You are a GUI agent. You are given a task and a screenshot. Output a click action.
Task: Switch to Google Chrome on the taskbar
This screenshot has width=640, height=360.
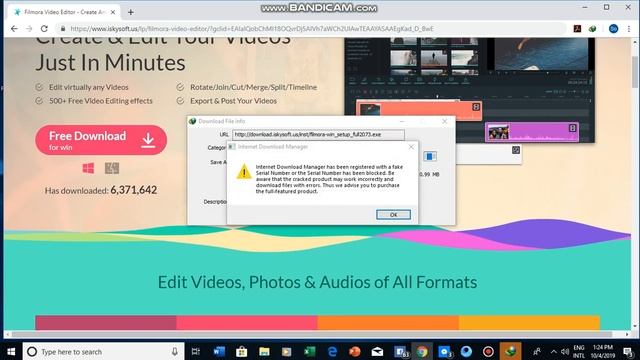(422, 351)
